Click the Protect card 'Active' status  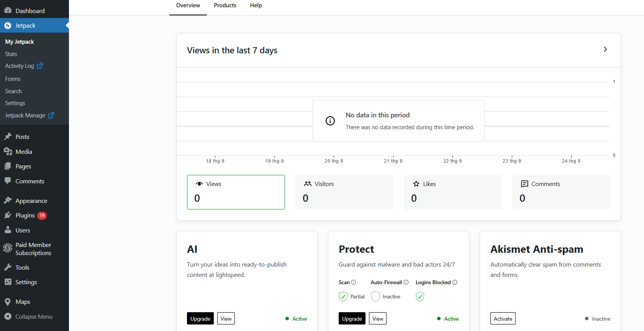[x=451, y=319]
